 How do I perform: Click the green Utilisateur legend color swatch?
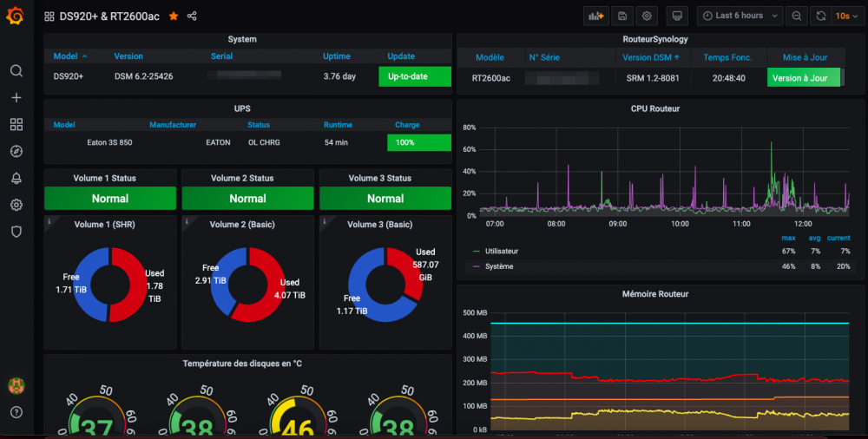click(476, 251)
